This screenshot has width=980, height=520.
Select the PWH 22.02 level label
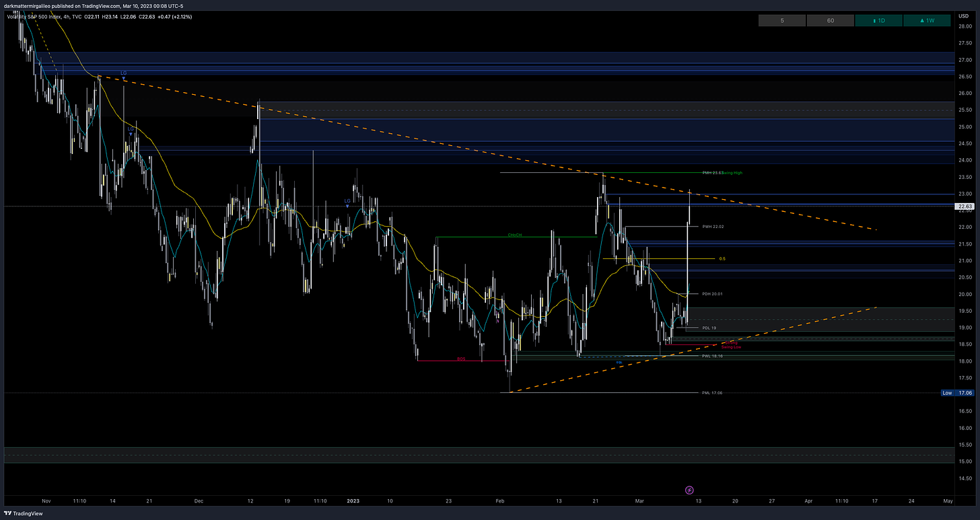pyautogui.click(x=713, y=227)
